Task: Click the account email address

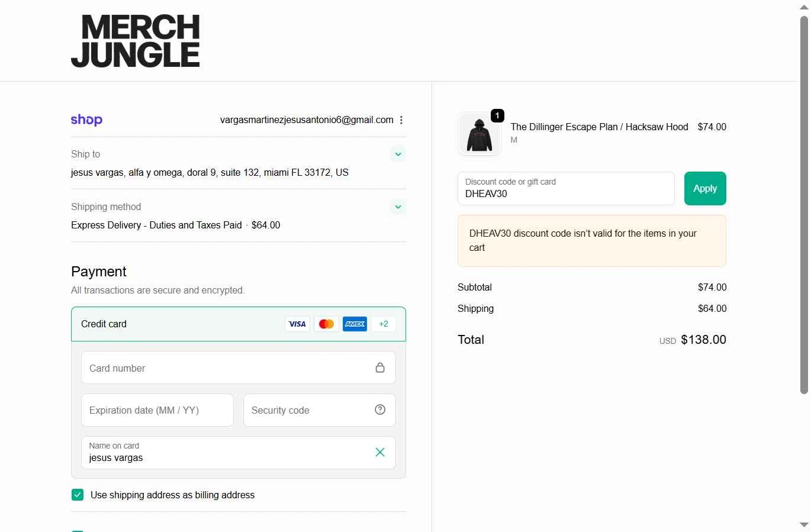Action: click(307, 120)
